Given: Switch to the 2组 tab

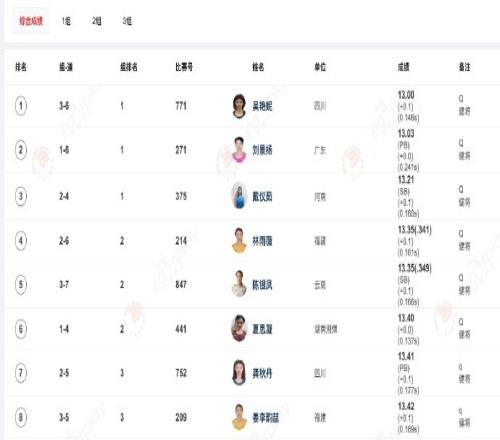Looking at the screenshot, I should click(x=97, y=21).
